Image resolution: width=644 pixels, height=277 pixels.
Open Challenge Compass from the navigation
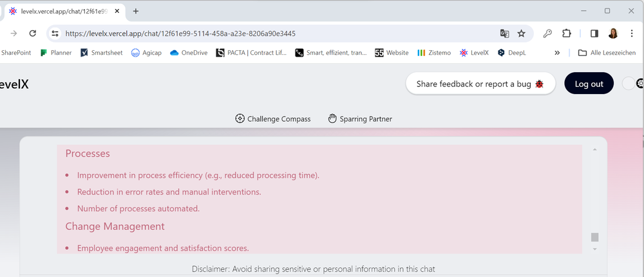point(272,119)
